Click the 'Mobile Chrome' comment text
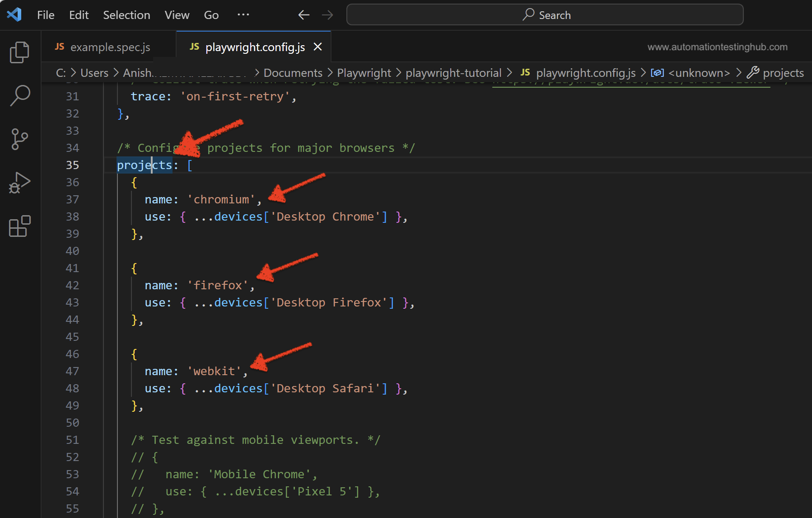 click(260, 474)
